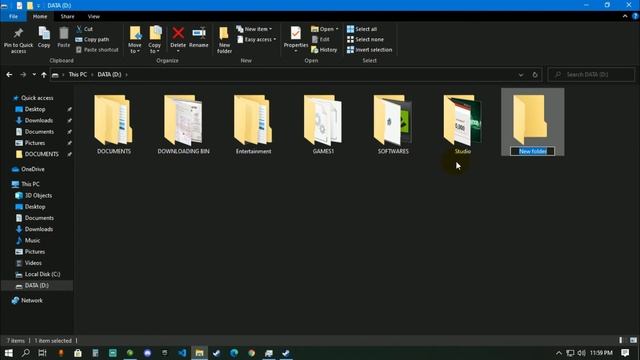Select the DOWNLOADING BIN folder
The image size is (640, 360).
(183, 124)
